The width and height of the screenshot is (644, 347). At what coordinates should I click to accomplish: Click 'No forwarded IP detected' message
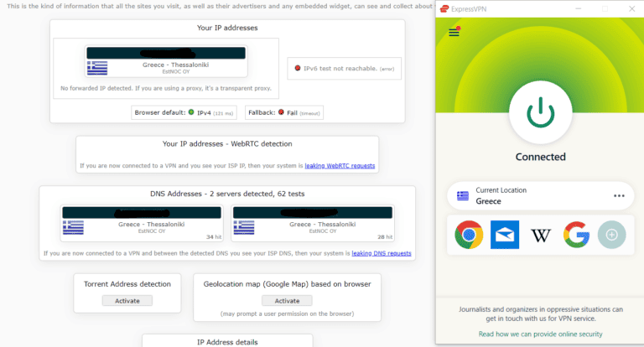pos(166,88)
